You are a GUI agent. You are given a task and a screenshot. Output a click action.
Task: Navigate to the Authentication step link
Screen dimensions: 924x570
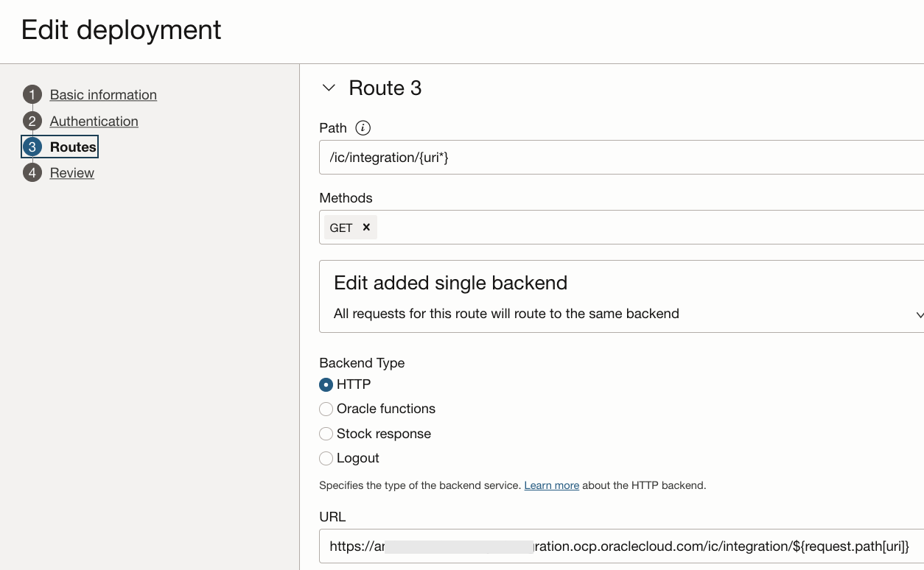[x=94, y=121]
